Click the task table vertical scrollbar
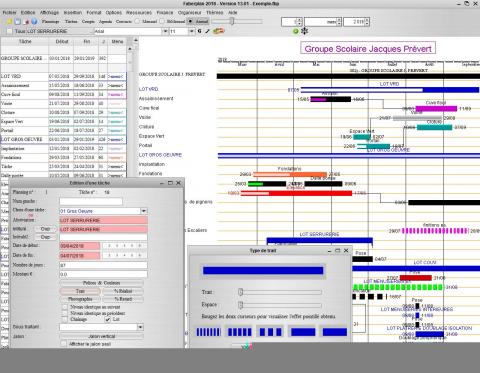This screenshot has height=373, width=480. point(130,110)
